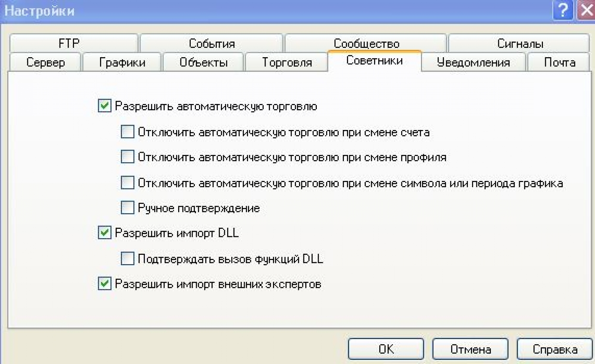The height and width of the screenshot is (364, 595).
Task: Disable 'Разрешить импорт внешних экспертов'
Action: [x=104, y=284]
